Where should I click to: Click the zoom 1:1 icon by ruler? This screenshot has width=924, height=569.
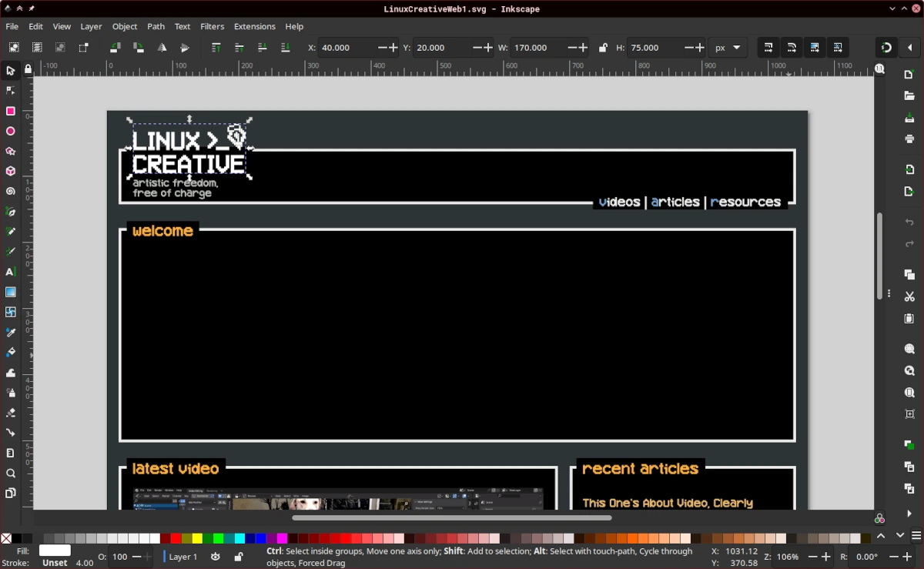pos(880,69)
